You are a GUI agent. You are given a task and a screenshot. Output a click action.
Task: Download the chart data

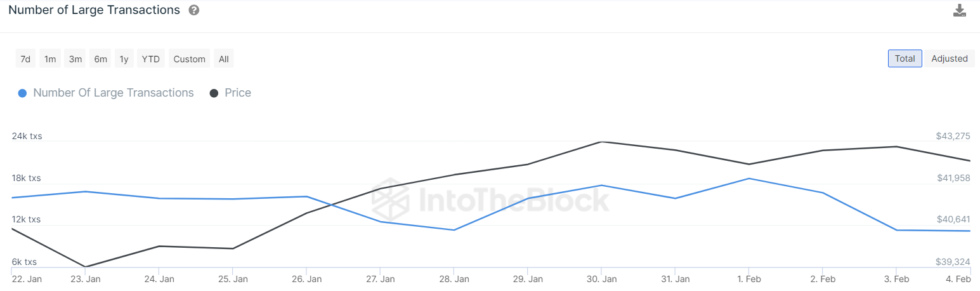[x=960, y=10]
